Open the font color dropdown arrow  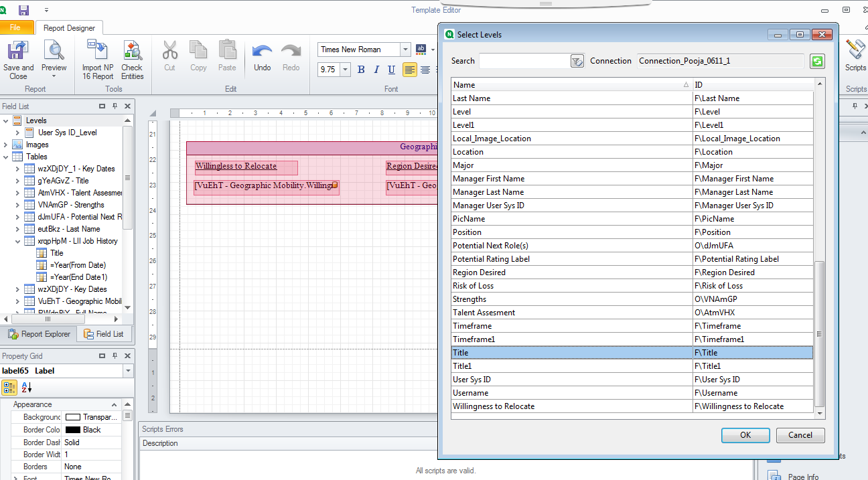tap(433, 49)
